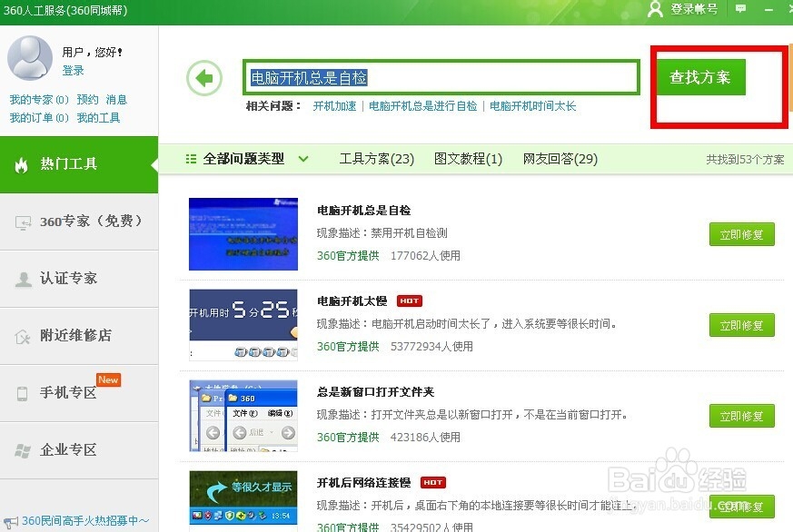Open the 消息 link

coord(116,100)
